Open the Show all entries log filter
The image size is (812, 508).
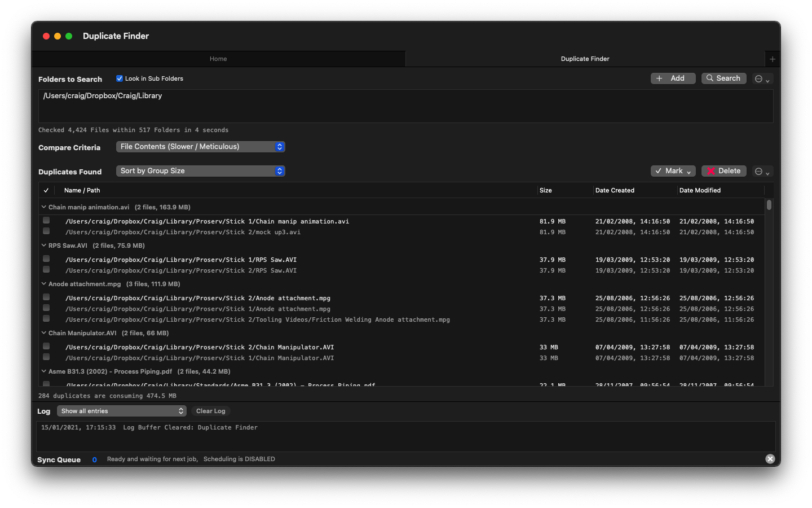pos(121,411)
